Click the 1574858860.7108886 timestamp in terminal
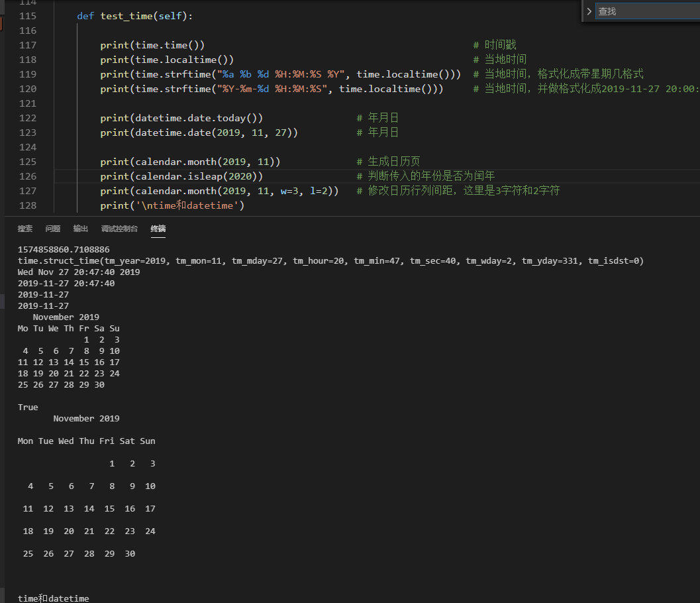Image resolution: width=700 pixels, height=603 pixels. [x=64, y=250]
